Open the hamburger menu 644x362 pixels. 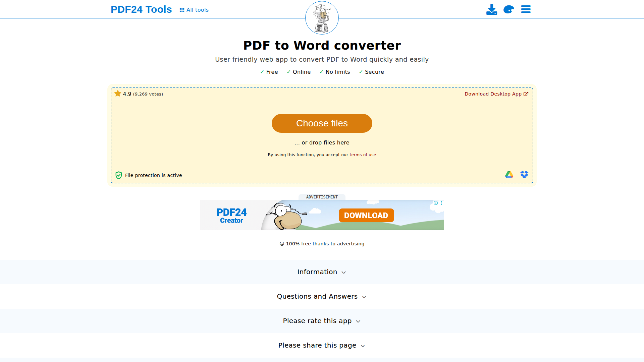[x=525, y=9]
